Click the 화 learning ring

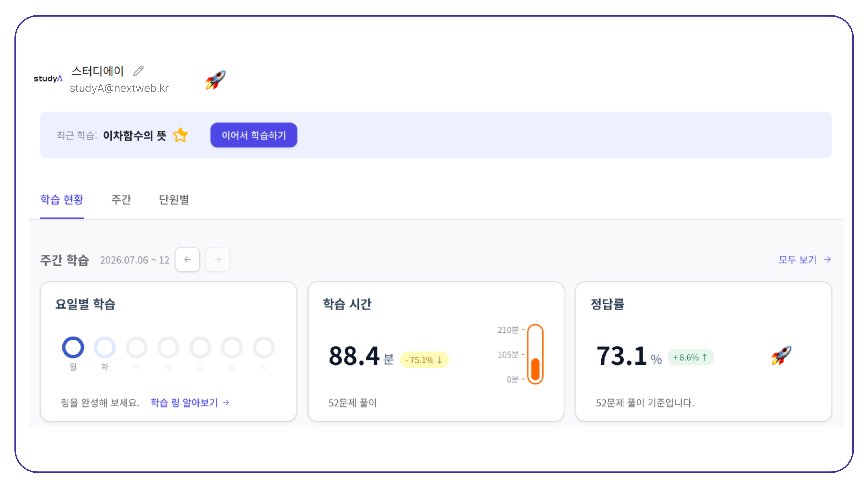tap(105, 347)
